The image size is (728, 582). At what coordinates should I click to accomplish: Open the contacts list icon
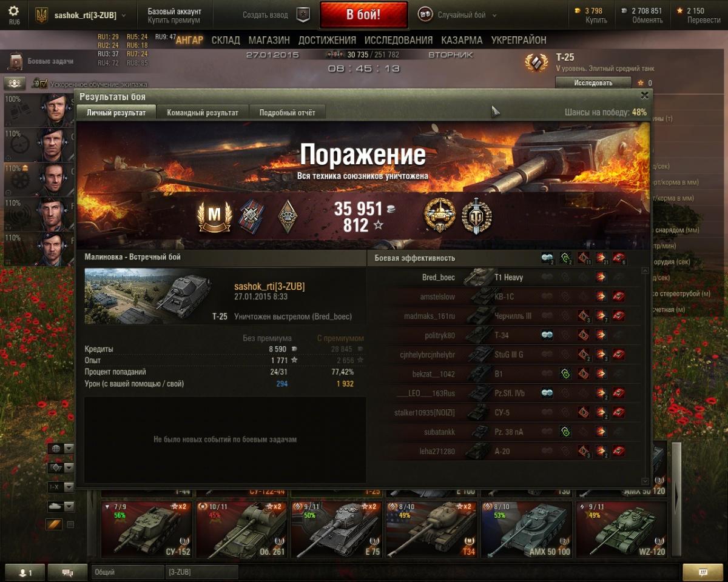point(24,572)
